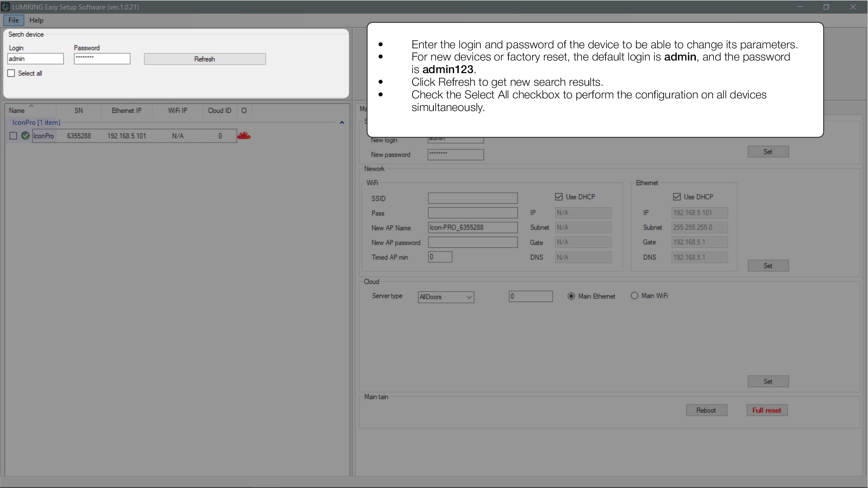Open the Help menu

36,20
